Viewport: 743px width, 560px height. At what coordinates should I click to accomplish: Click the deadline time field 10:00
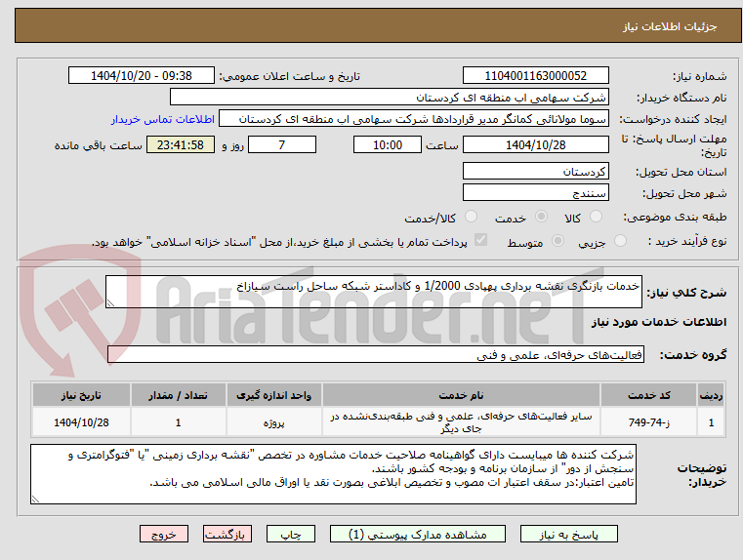[x=388, y=144]
